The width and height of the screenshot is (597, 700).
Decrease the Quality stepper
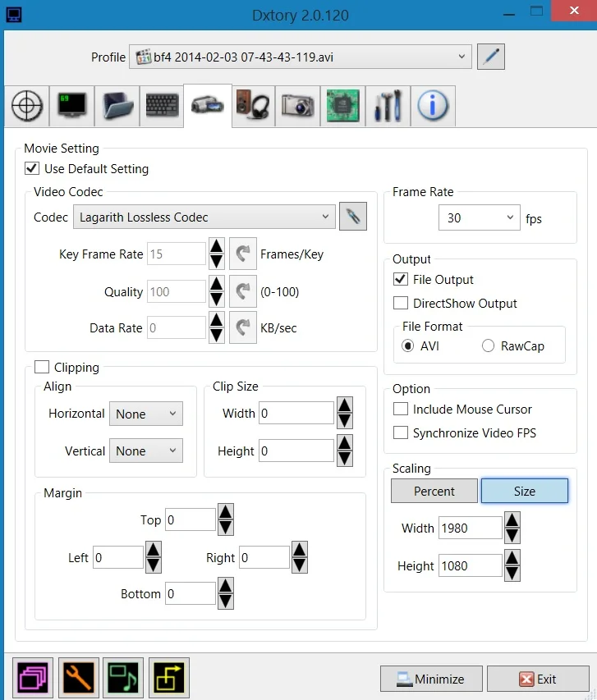pos(217,299)
